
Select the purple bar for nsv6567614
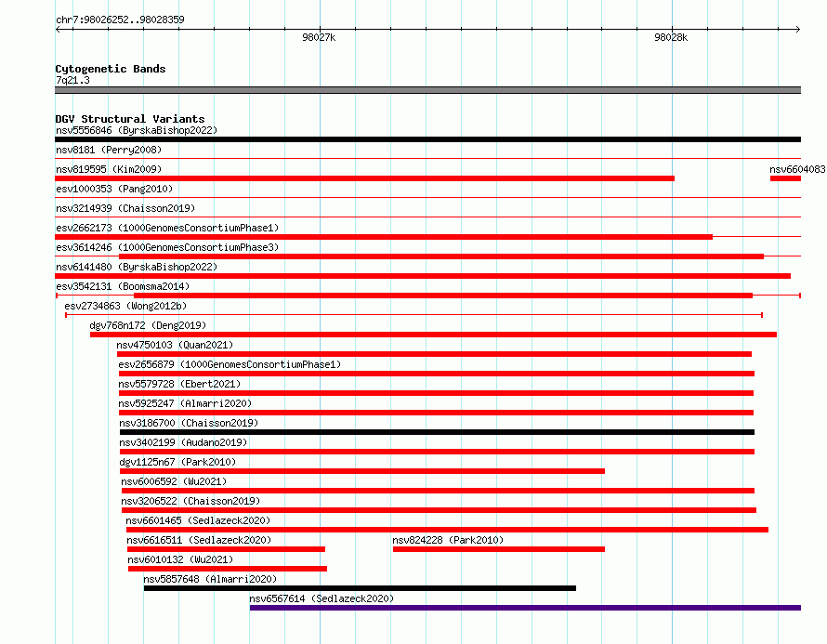tap(525, 608)
